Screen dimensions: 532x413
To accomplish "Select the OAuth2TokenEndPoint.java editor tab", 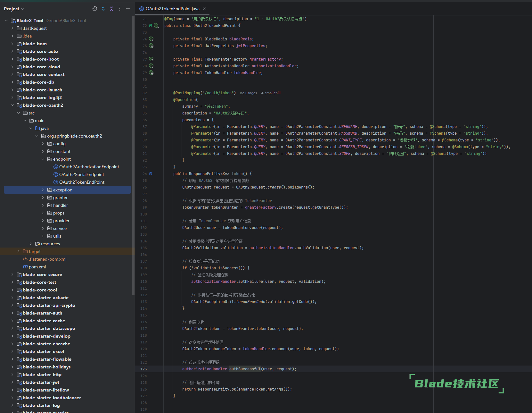I will click(x=172, y=9).
